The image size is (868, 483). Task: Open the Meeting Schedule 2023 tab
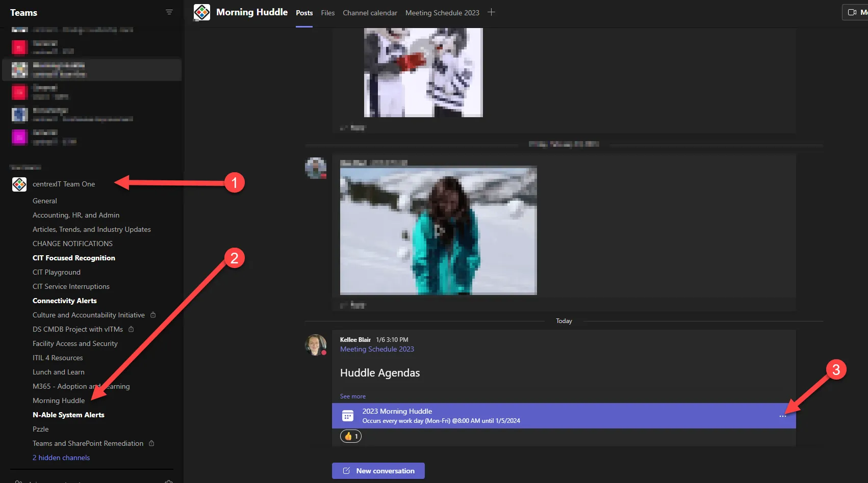click(442, 13)
